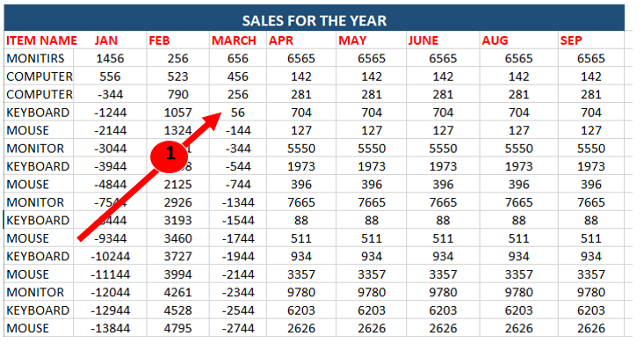Select the SALES FOR THE YEAR title cell
Viewport: 644px width, 350px height.
click(315, 18)
